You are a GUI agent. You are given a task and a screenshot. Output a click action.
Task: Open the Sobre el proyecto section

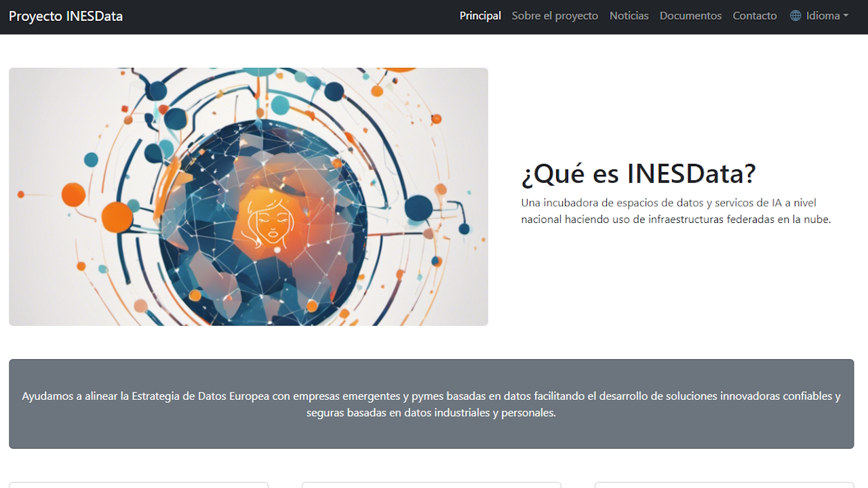[x=555, y=15]
